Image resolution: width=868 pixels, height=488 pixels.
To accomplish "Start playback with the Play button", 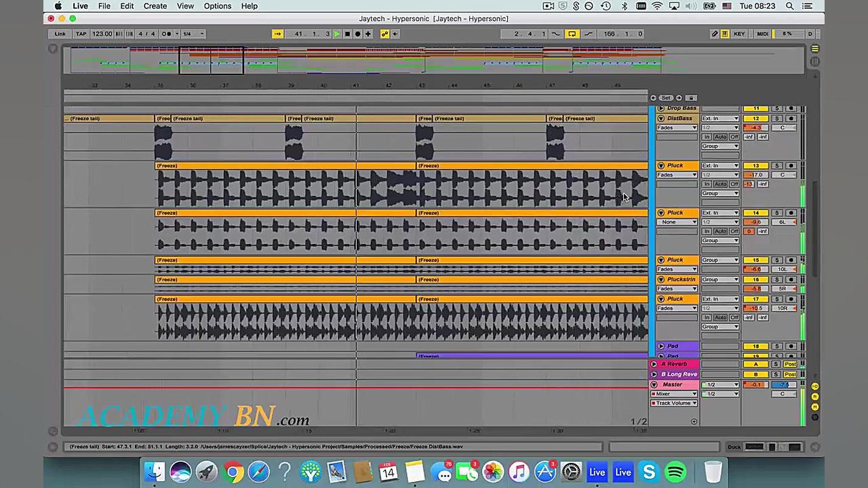I will click(336, 34).
